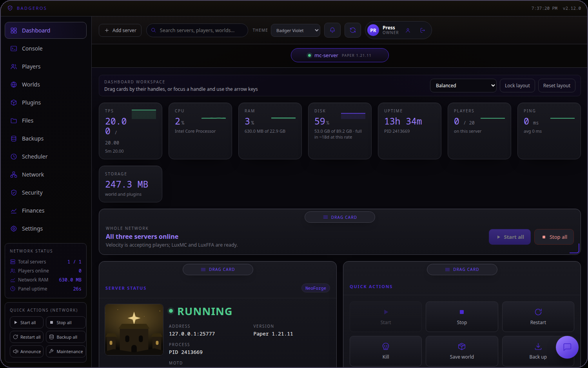The width and height of the screenshot is (588, 368).
Task: Click the Panel uptime row
Action: pos(46,289)
